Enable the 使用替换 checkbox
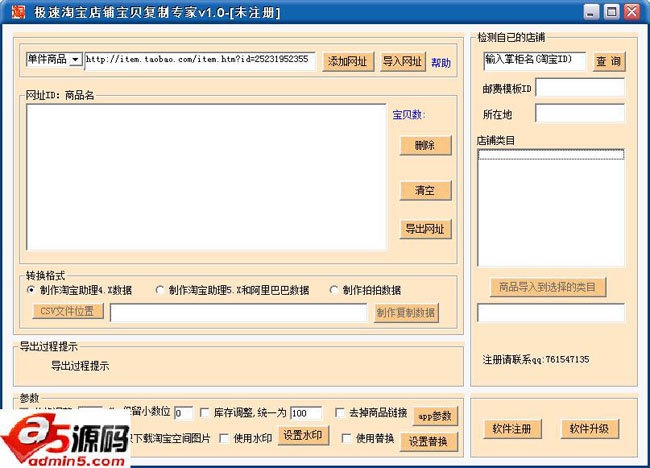 coord(347,438)
